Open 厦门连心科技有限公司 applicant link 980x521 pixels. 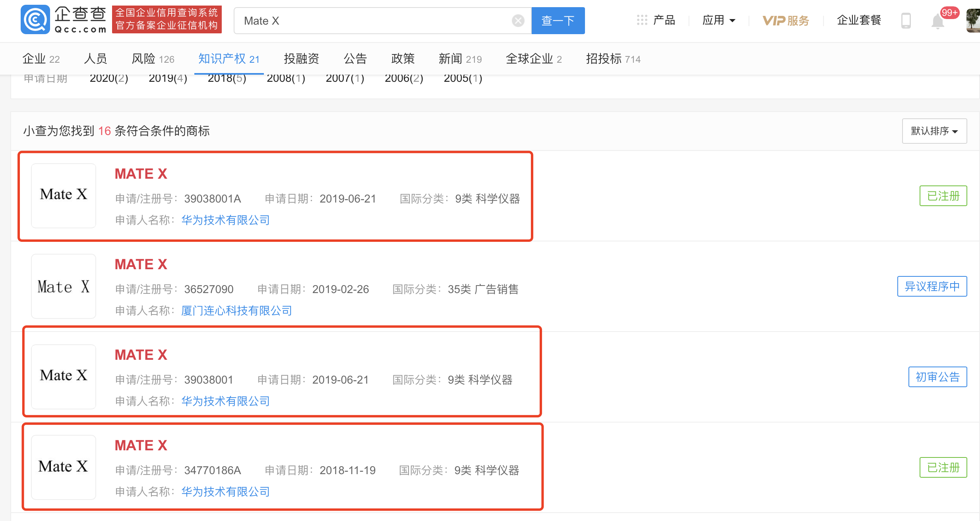point(236,311)
